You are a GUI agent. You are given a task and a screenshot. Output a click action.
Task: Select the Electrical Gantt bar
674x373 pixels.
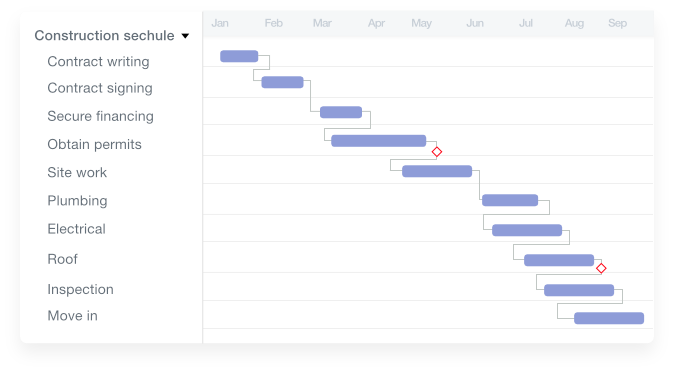[x=527, y=230]
